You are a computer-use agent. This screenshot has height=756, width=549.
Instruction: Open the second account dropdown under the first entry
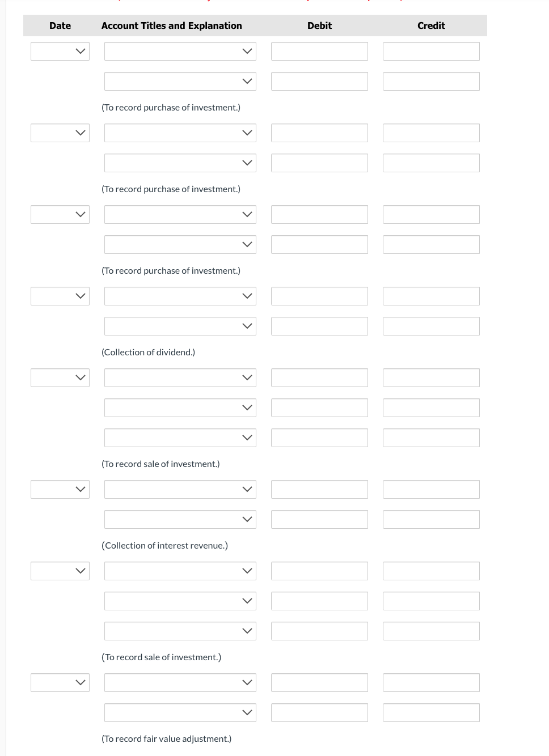point(180,81)
